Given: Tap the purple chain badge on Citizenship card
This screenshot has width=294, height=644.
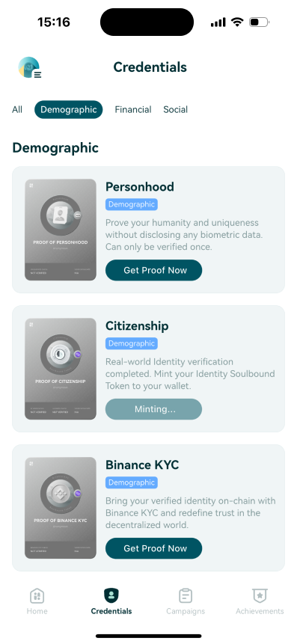Looking at the screenshot, I should 78,354.
